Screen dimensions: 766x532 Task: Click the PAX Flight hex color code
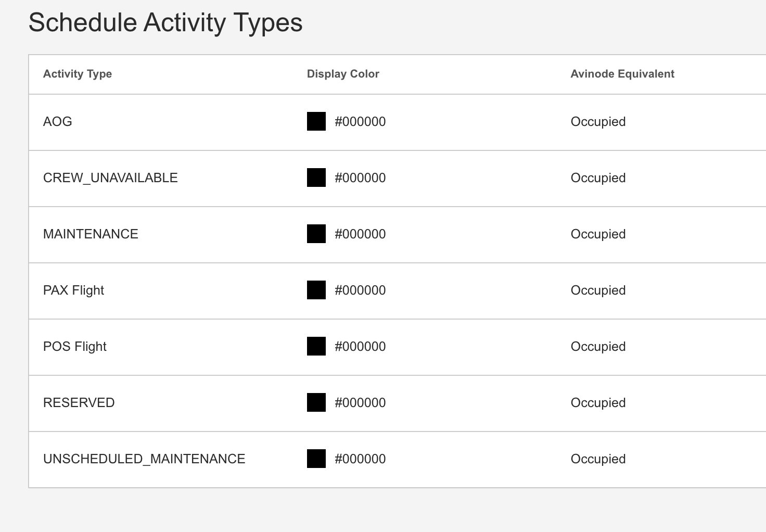click(360, 290)
